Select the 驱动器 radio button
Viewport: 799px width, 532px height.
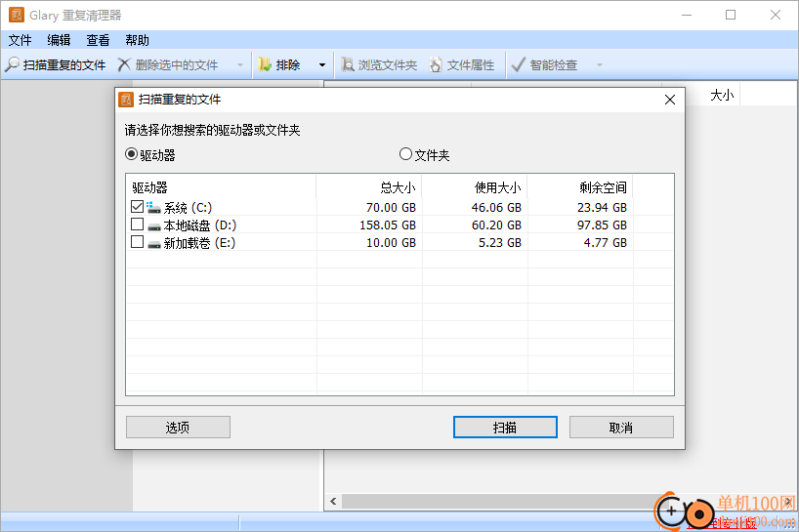pos(132,154)
